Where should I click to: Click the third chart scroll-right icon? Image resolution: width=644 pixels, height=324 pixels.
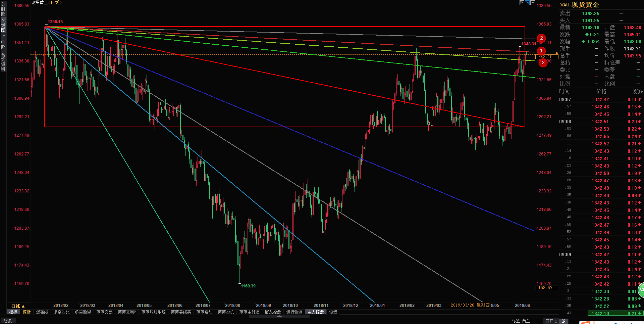tap(533, 3)
